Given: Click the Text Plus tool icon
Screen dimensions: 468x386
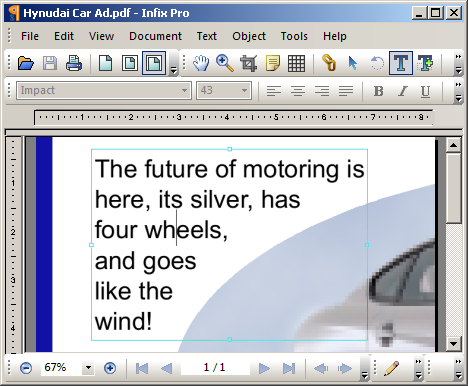Looking at the screenshot, I should (x=425, y=63).
